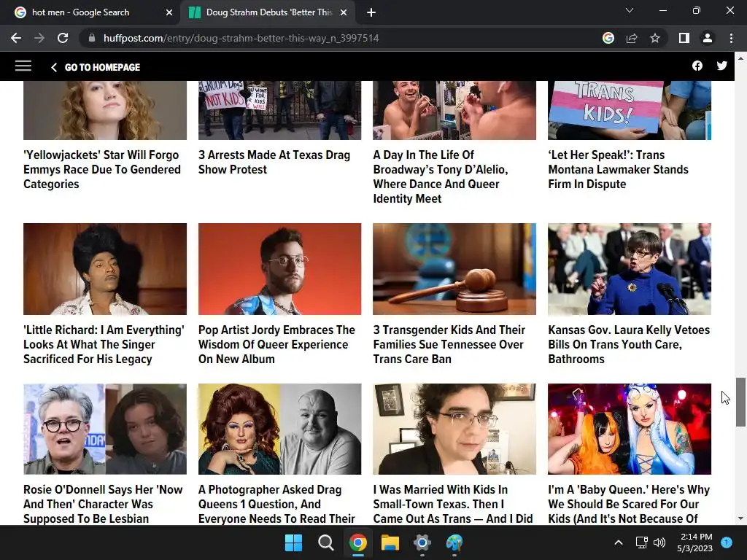Screen dimensions: 747x560
Task: Open the tab search chevron
Action: 630,10
